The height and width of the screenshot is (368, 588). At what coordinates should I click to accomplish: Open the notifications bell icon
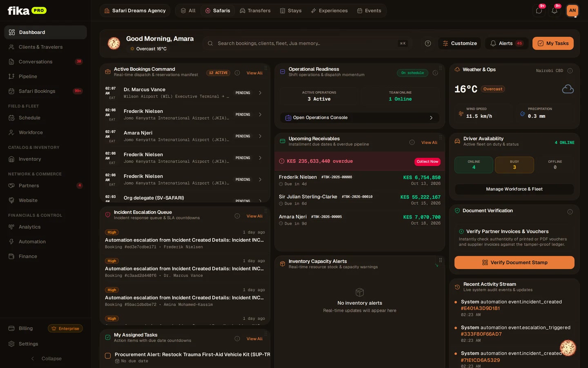555,11
